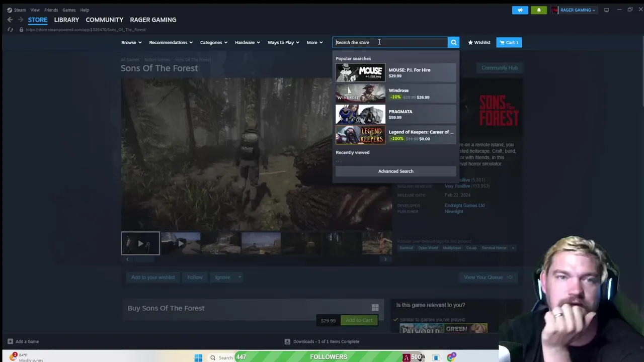Go back with the back arrow
This screenshot has width=644, height=362.
[x=10, y=20]
